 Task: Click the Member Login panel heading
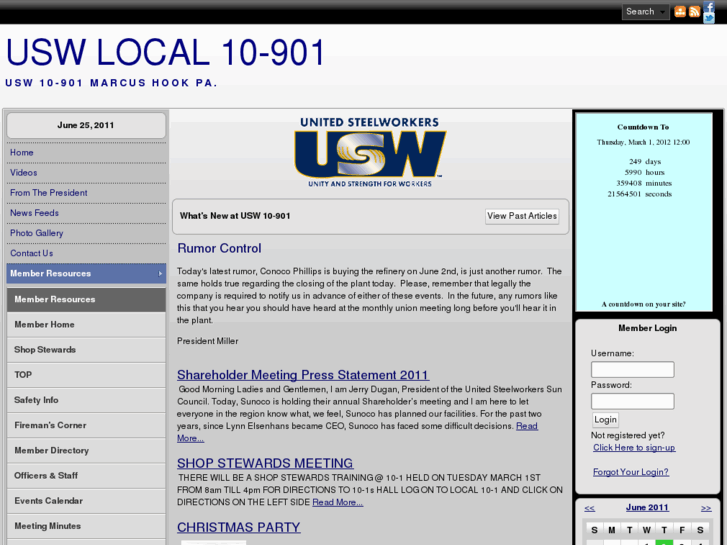click(x=647, y=328)
